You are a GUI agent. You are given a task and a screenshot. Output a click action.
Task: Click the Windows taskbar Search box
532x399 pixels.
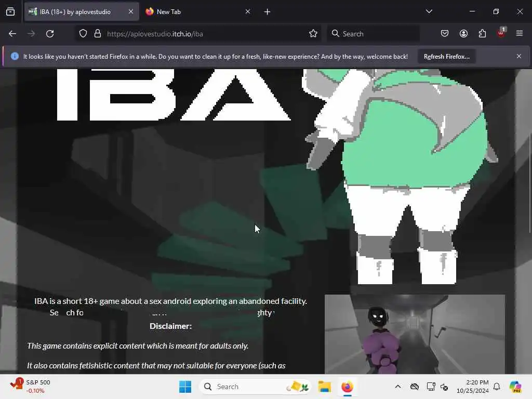click(255, 387)
